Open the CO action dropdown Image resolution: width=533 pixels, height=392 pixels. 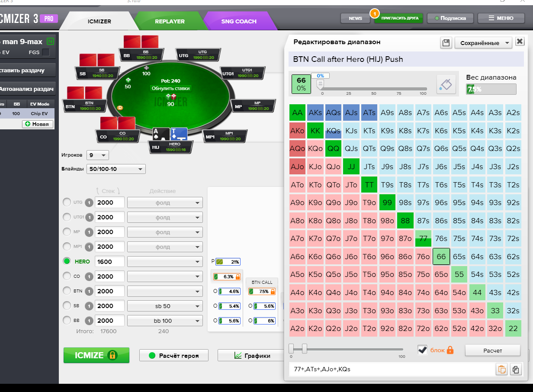coord(165,276)
